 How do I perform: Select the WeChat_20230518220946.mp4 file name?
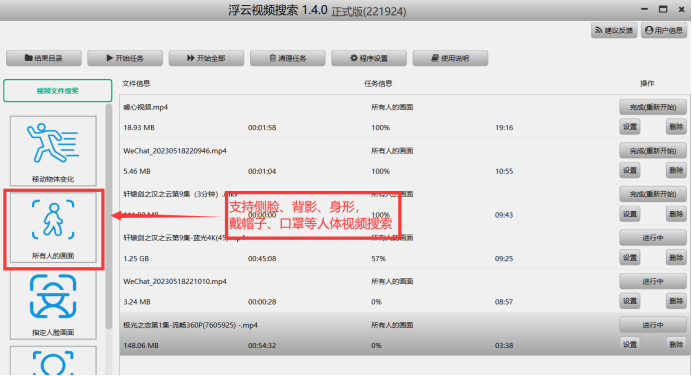click(175, 151)
